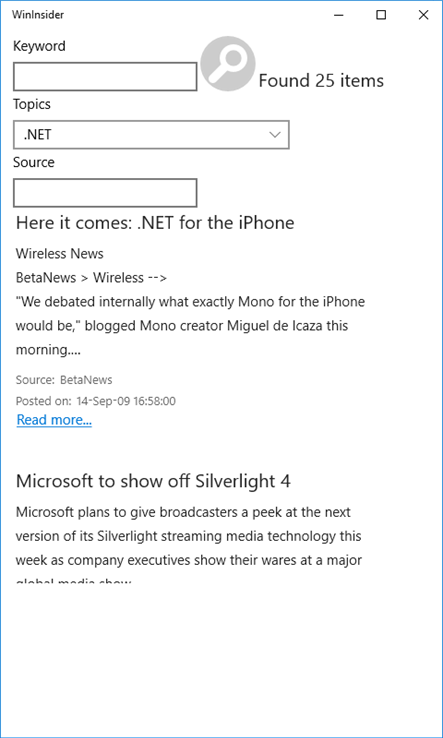The width and height of the screenshot is (443, 738).
Task: Open the Read more... link
Action: point(54,420)
